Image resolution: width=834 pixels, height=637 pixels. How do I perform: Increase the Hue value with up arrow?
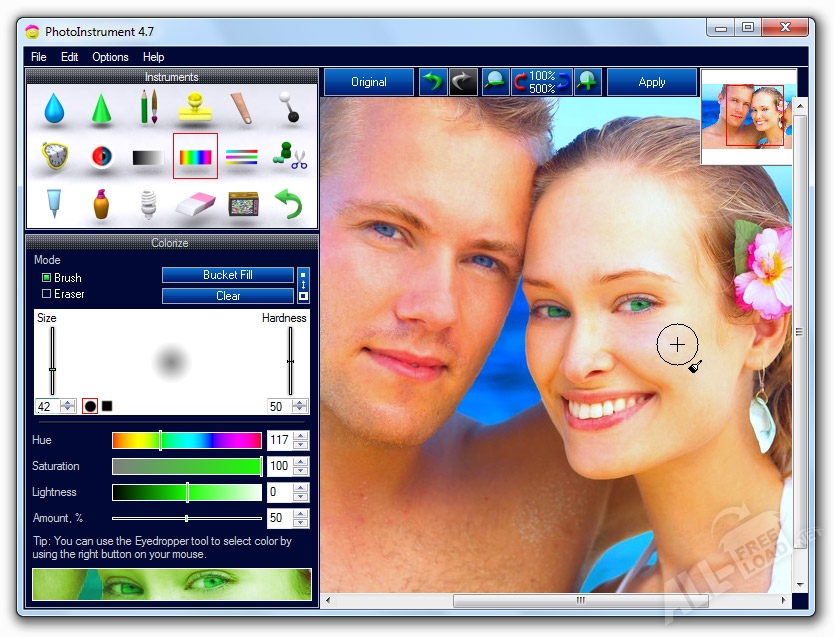(x=301, y=436)
